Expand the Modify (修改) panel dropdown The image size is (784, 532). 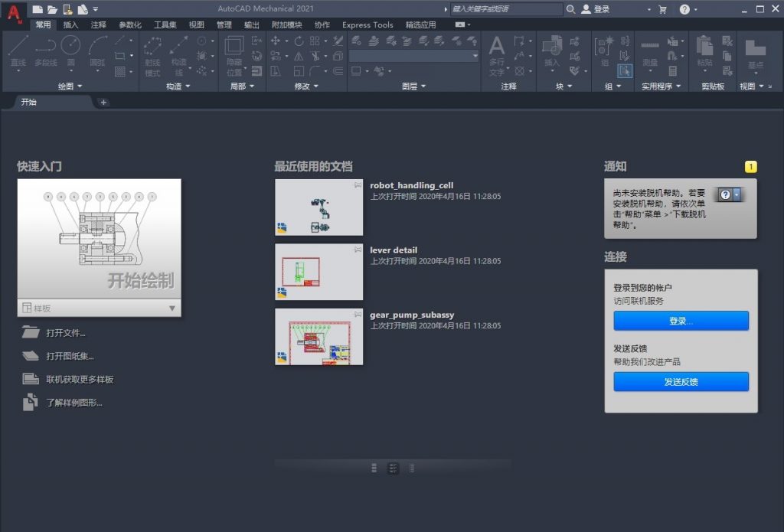pos(306,86)
